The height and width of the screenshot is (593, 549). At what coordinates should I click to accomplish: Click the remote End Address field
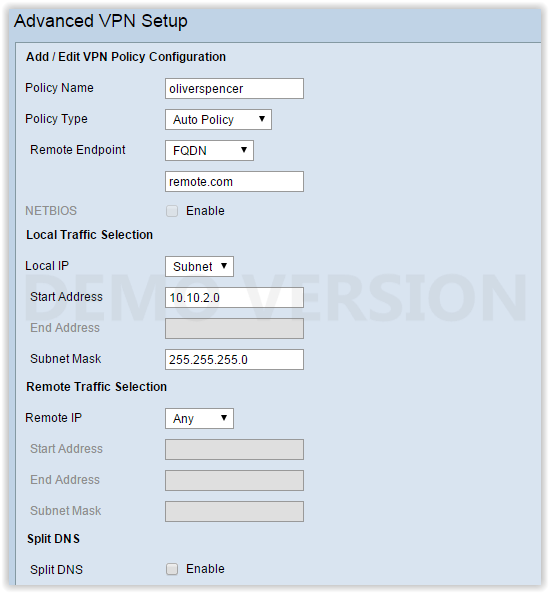tap(234, 480)
